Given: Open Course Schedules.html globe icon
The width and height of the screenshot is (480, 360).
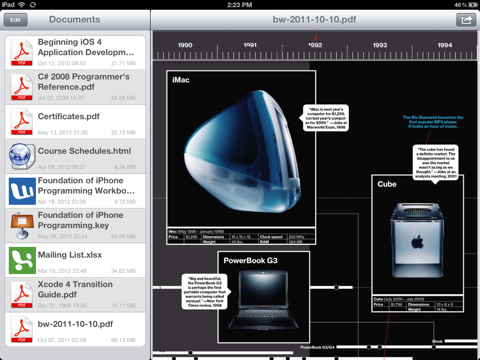Looking at the screenshot, I should pyautogui.click(x=22, y=156).
